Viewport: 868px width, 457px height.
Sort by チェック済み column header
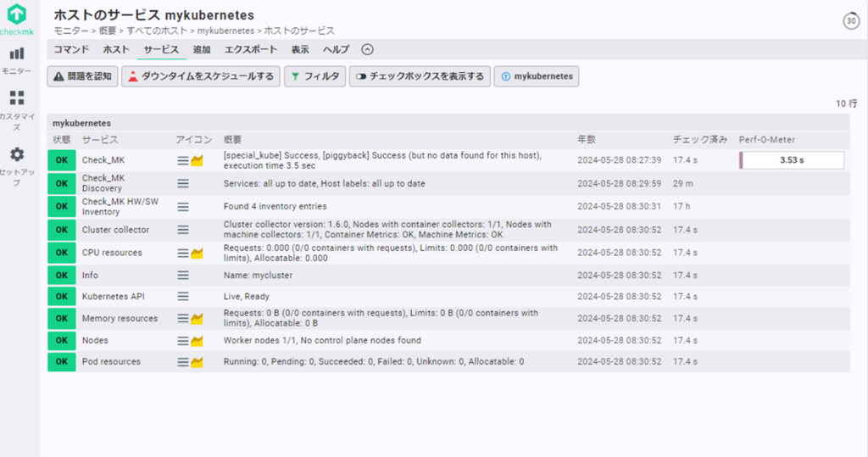pyautogui.click(x=699, y=140)
